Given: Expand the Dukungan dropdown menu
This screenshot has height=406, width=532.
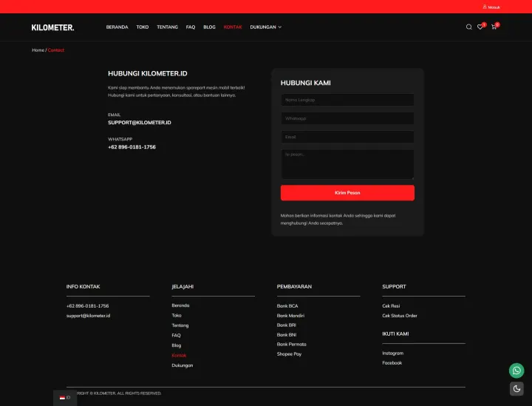Looking at the screenshot, I should point(266,27).
